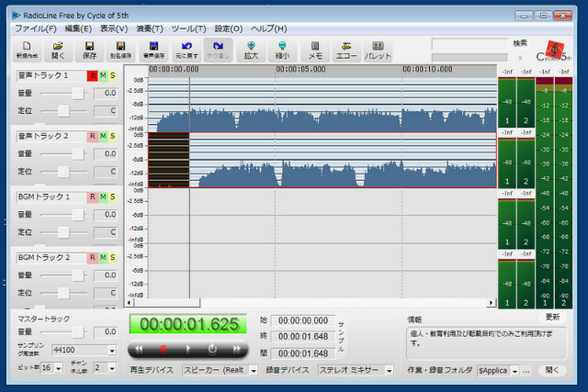The image size is (588, 392).
Task: Solo BGMトラック 1 with S button
Action: point(112,196)
